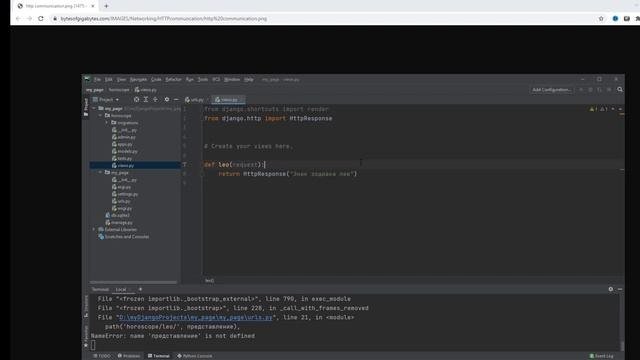Click the horoscope breadcrumb in navigation bar

pos(119,90)
